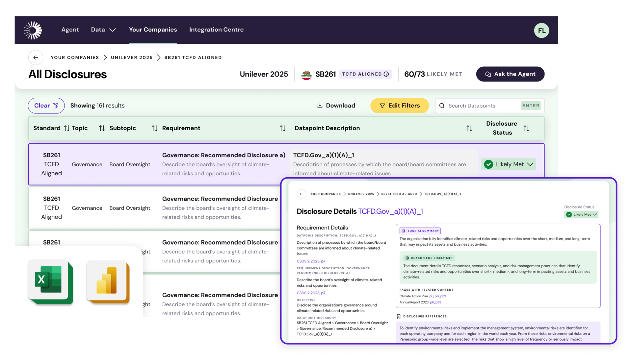The width and height of the screenshot is (632, 364).
Task: Sort by the Subtopic column
Action: [154, 128]
